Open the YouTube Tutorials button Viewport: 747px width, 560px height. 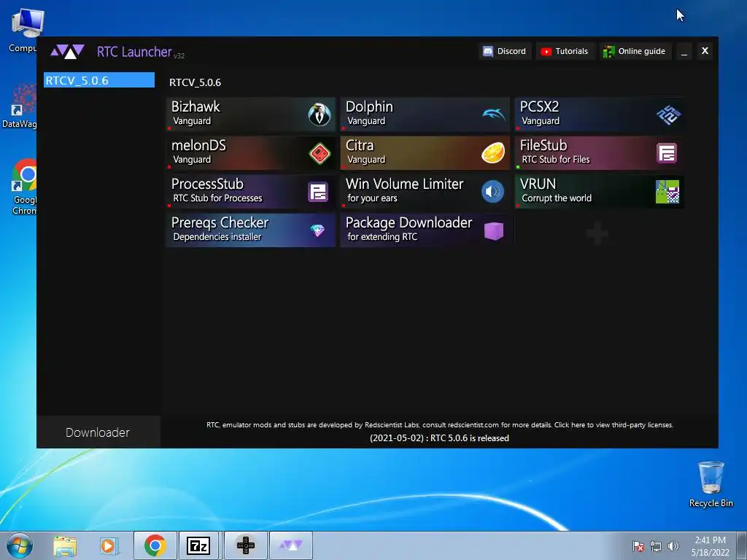pyautogui.click(x=565, y=52)
